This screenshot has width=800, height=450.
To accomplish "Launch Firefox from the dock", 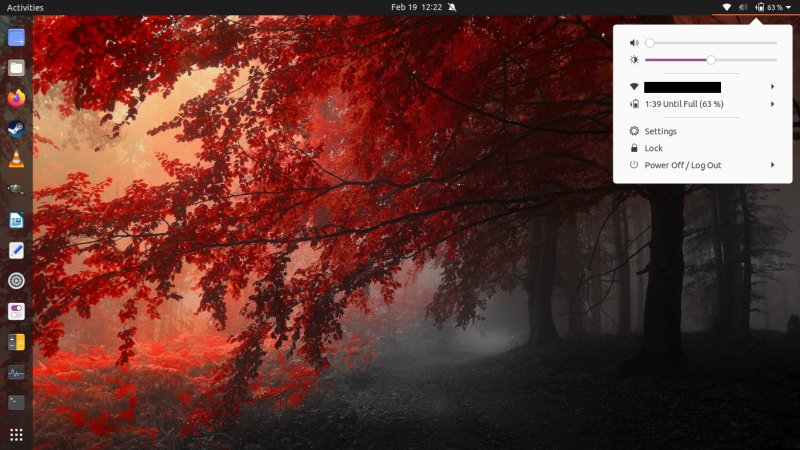I will coord(16,98).
